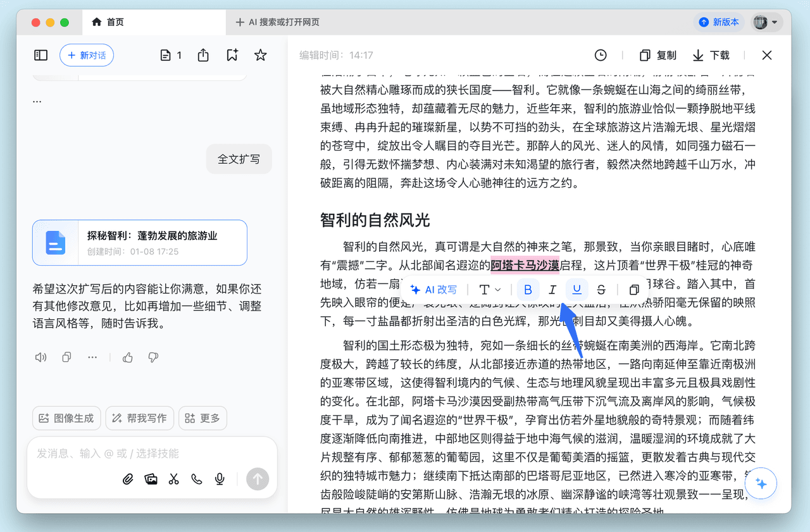
Task: Click the star favorite icon
Action: (x=260, y=56)
